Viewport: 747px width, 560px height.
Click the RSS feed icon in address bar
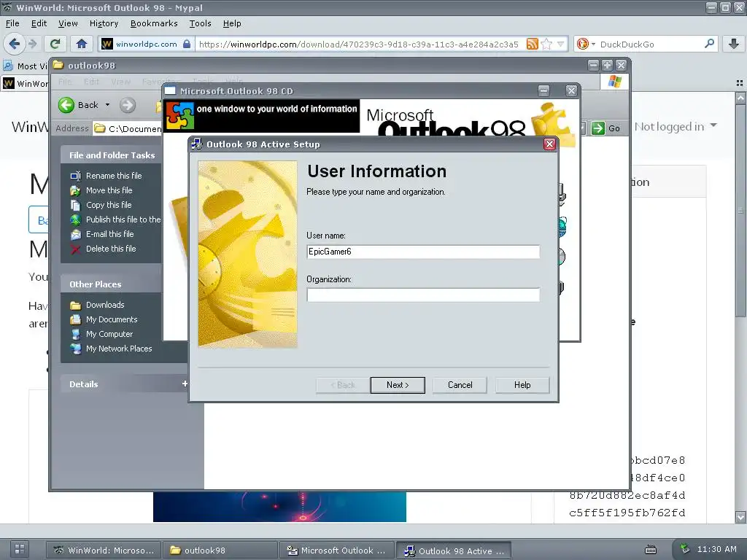click(532, 44)
